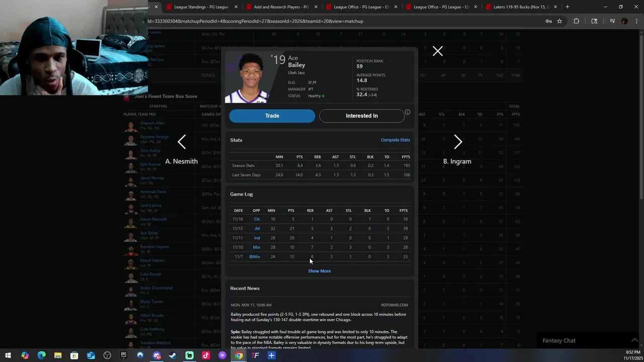Go to previous player A. Nesmith
644x362 pixels.
tap(182, 142)
